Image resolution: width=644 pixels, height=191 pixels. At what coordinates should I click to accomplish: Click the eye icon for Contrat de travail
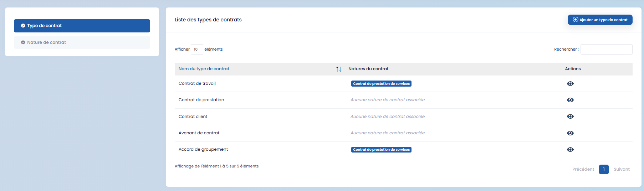[x=570, y=84]
